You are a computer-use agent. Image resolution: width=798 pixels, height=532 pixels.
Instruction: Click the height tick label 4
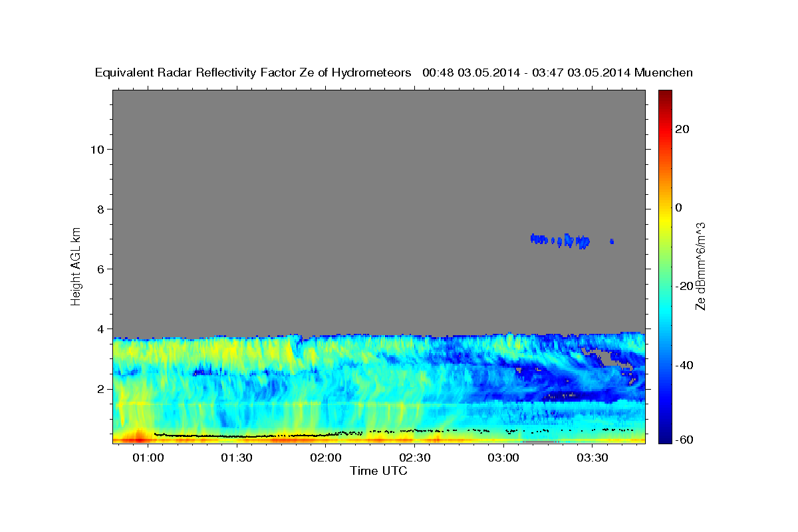101,329
